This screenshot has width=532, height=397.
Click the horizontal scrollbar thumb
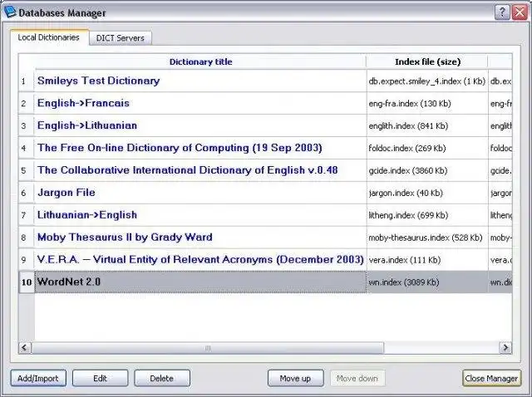[x=208, y=348]
